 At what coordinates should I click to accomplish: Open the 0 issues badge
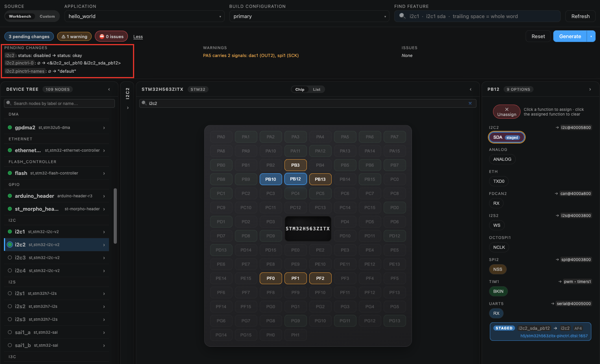(x=112, y=37)
